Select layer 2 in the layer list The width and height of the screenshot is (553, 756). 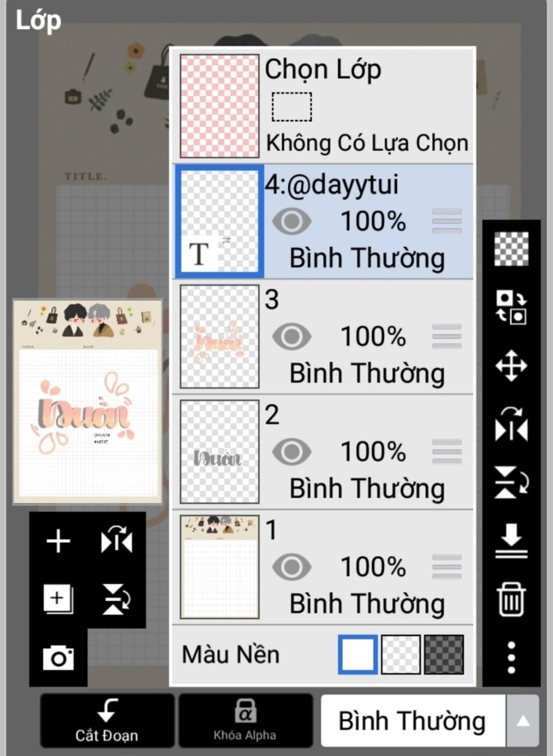(323, 452)
